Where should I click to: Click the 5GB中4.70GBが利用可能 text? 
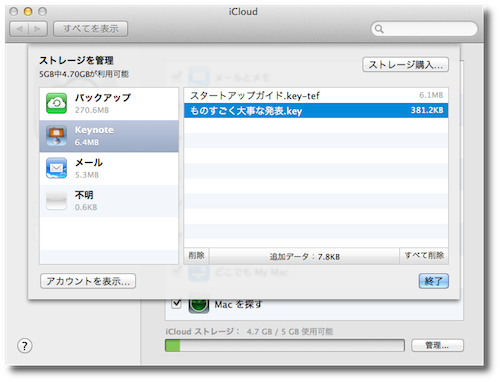click(84, 74)
